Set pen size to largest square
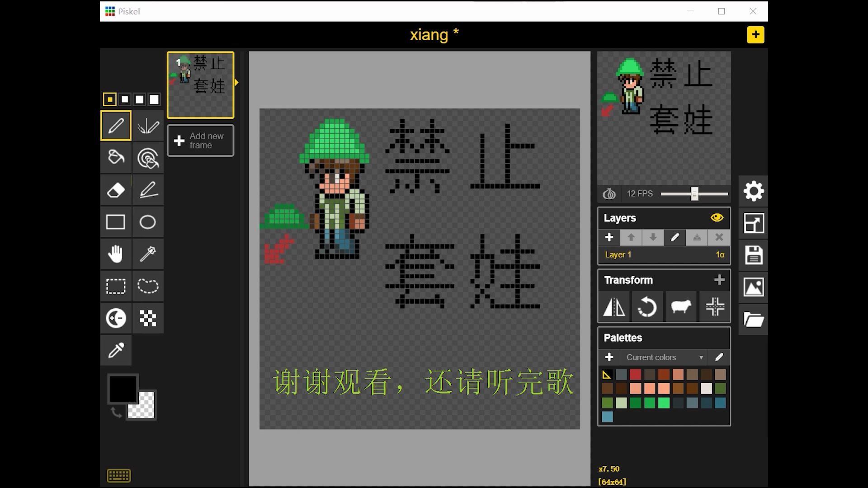This screenshot has width=868, height=488. (x=154, y=99)
